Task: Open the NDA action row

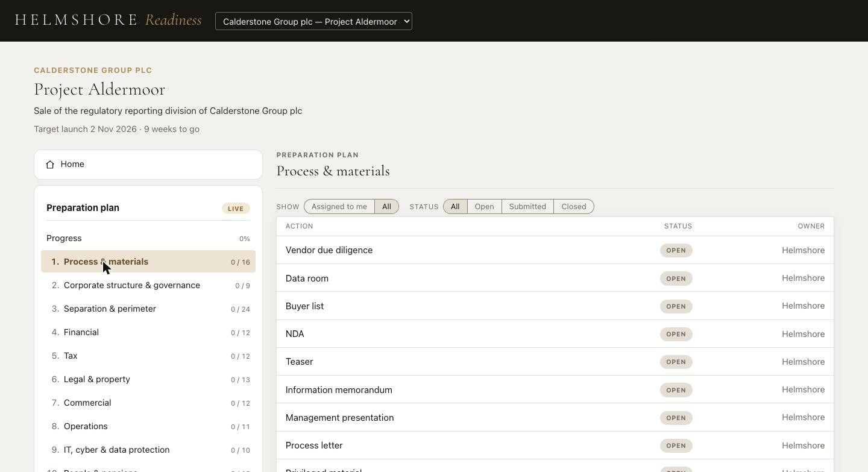Action: 555,334
